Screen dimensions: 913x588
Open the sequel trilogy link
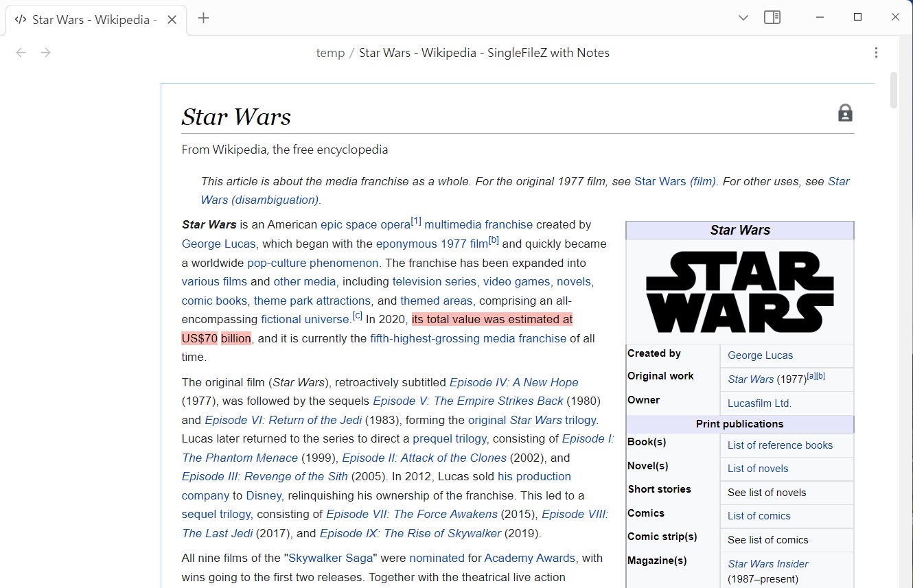tap(217, 514)
